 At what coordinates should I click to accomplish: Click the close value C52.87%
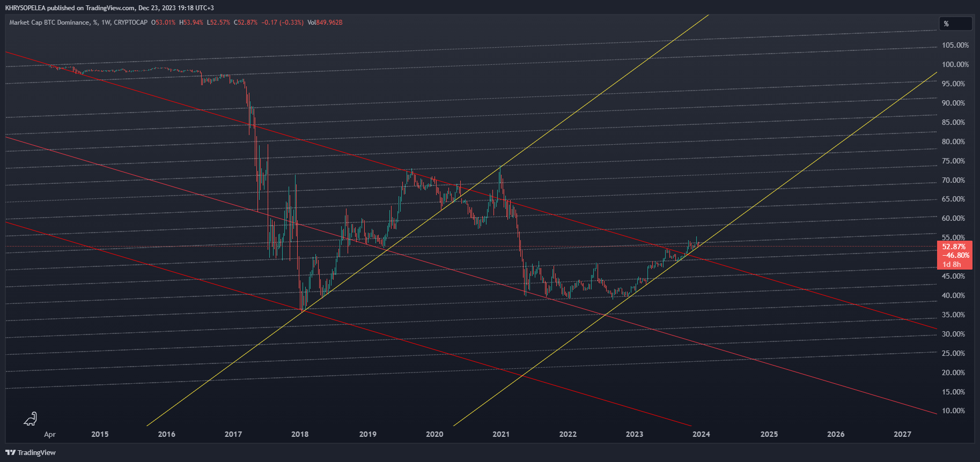pos(246,23)
